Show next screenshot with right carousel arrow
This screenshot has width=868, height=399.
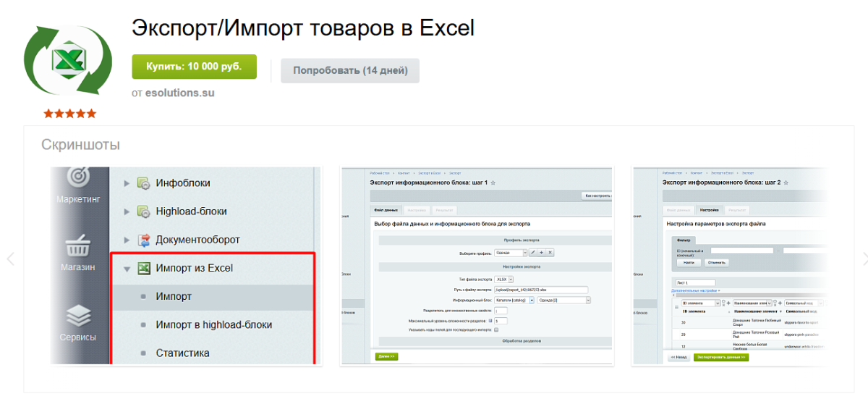pos(866,259)
